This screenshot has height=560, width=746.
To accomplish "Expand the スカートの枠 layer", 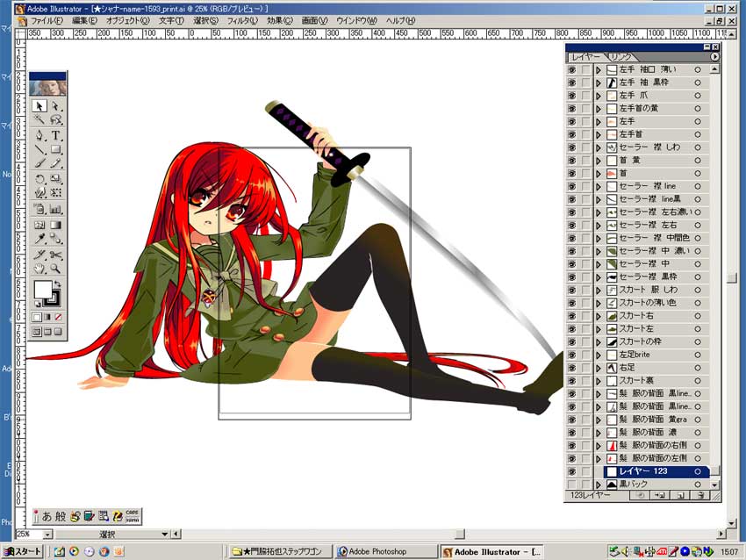I will (599, 341).
